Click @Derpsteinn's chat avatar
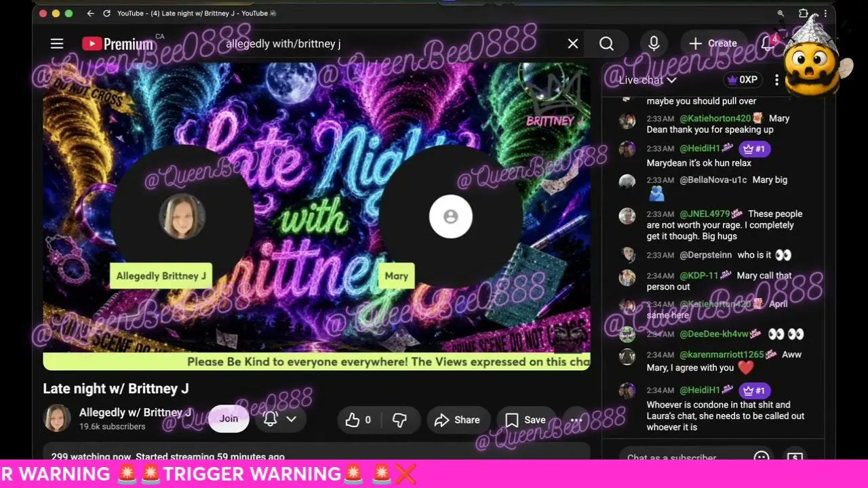The width and height of the screenshot is (868, 488). pos(627,256)
